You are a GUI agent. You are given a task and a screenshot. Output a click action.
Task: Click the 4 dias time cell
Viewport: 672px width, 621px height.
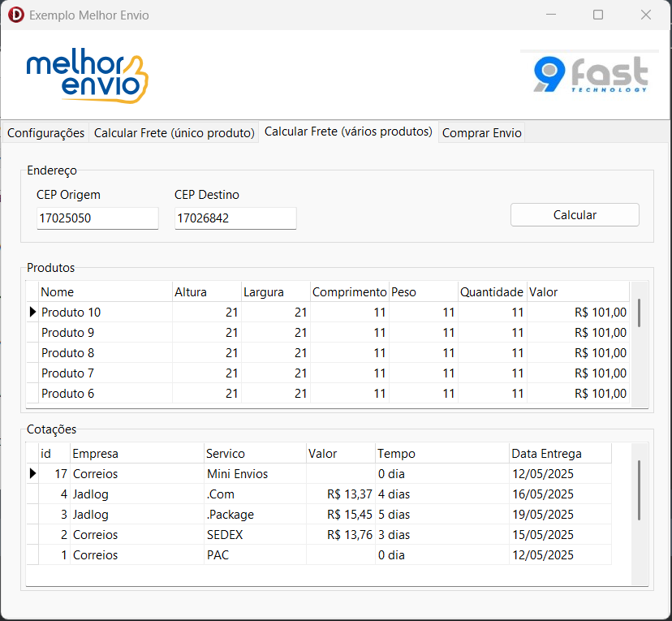[x=442, y=494]
